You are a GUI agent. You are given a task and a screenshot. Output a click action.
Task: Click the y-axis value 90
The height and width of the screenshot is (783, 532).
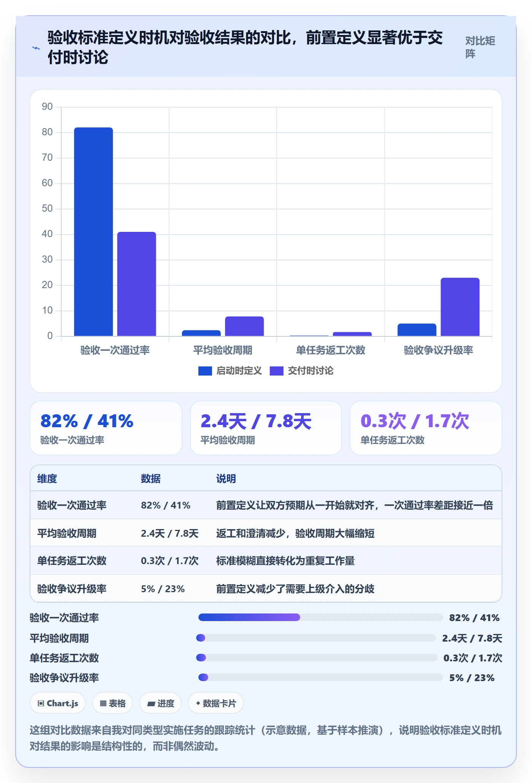tap(47, 107)
